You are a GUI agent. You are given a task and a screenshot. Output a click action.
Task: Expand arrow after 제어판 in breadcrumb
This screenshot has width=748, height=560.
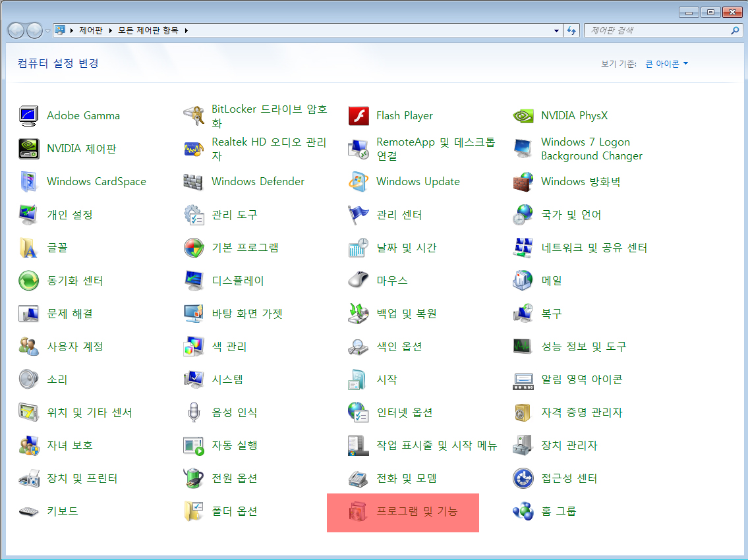110,30
